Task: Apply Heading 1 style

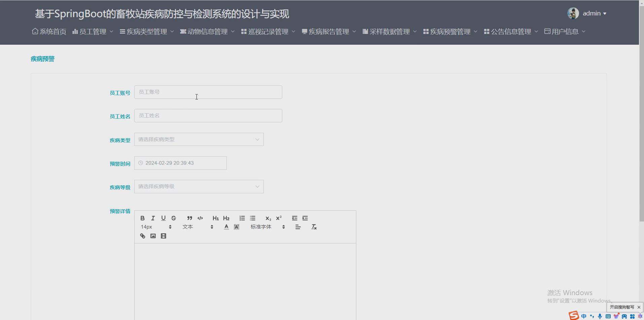Action: tap(215, 218)
